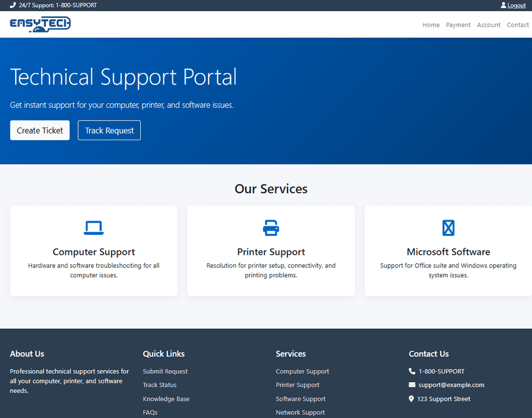532x418 pixels.
Task: Click the user icon next to Logout
Action: 503,5
